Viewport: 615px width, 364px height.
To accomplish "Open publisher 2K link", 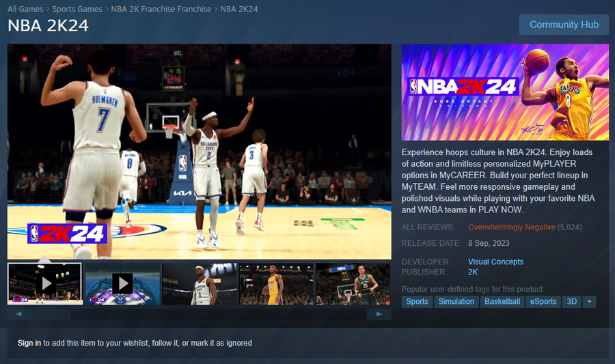I will click(473, 272).
